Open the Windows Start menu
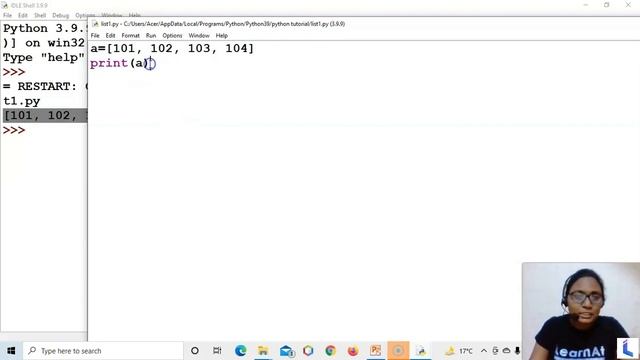 [x=11, y=351]
